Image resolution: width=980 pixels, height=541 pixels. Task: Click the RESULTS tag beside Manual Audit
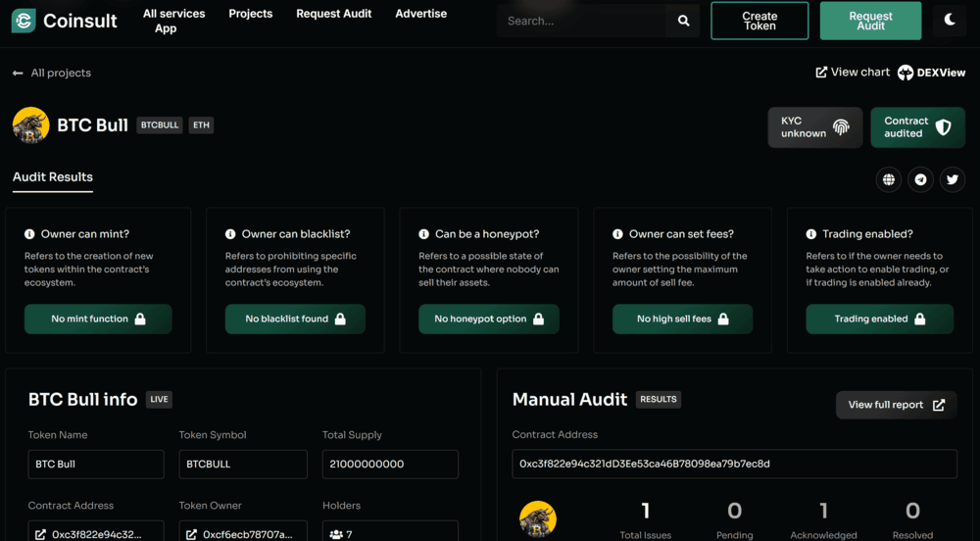tap(659, 399)
